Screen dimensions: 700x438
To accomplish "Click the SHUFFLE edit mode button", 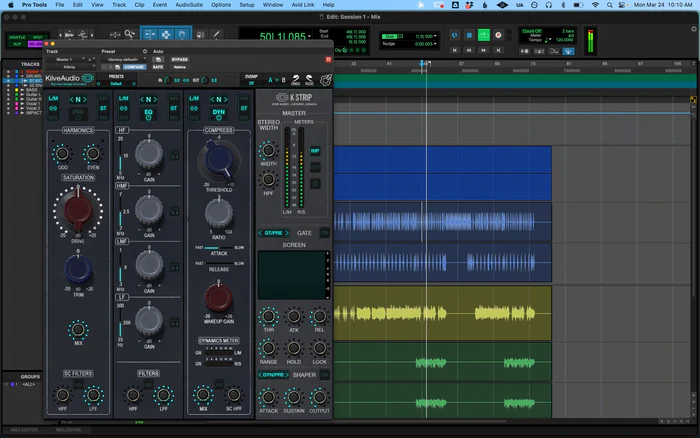I will 17,37.
